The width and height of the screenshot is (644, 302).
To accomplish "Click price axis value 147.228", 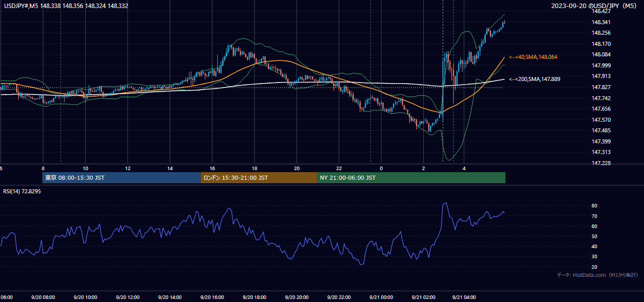I will [x=602, y=163].
